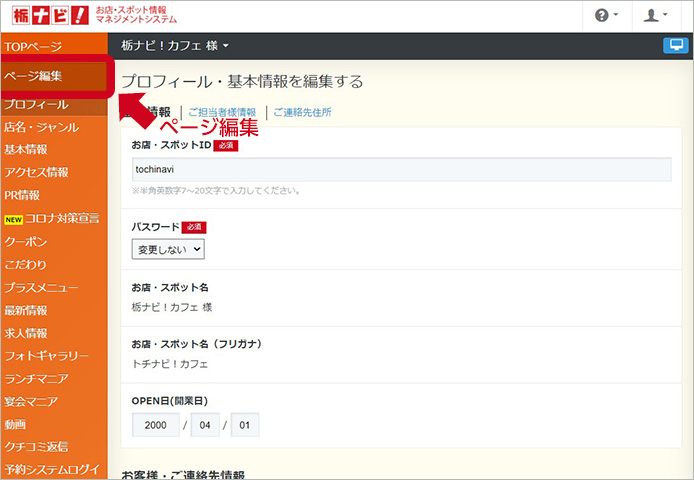Expand the 栃ナビ!カフェ 様 shop dropdown

[x=175, y=46]
